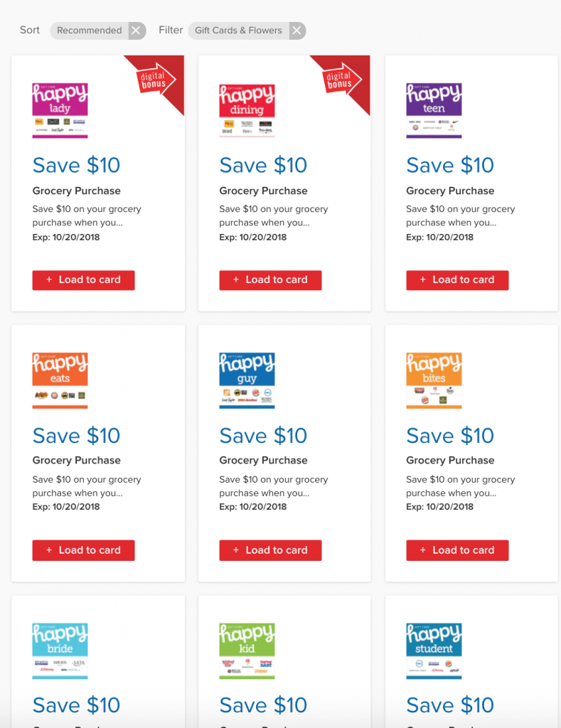The width and height of the screenshot is (561, 728).
Task: Load the Happy Dining offer to card
Action: click(270, 280)
